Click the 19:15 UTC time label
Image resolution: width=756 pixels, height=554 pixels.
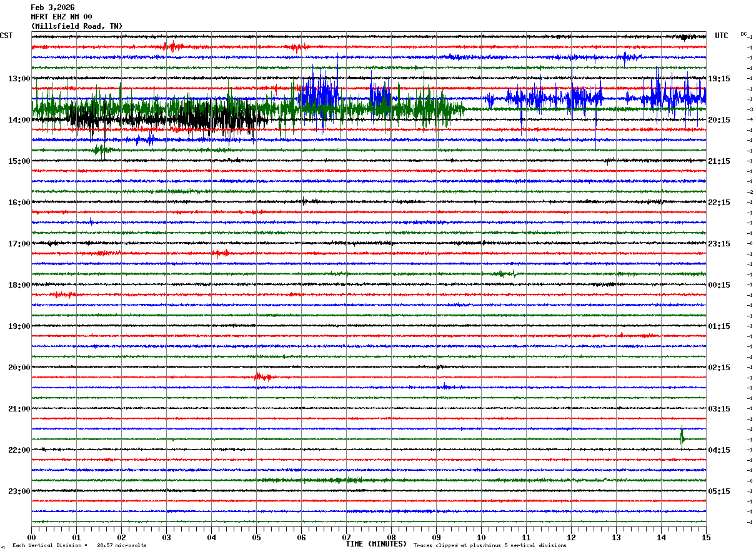point(719,79)
